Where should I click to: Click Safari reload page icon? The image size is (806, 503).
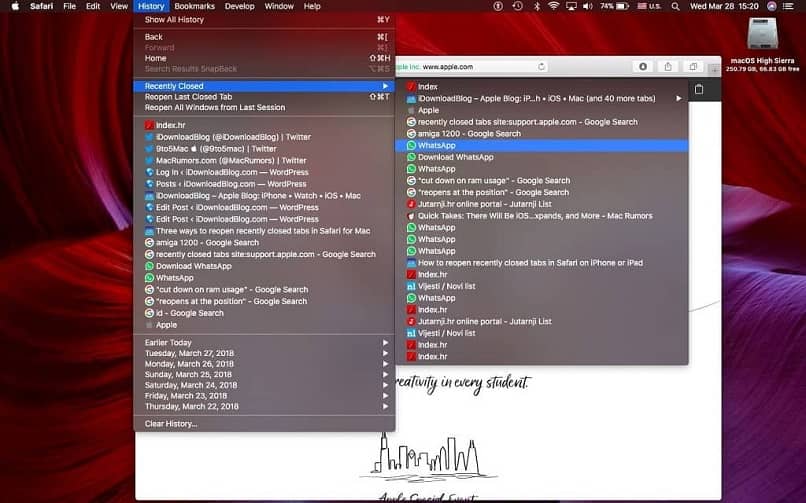coord(541,67)
